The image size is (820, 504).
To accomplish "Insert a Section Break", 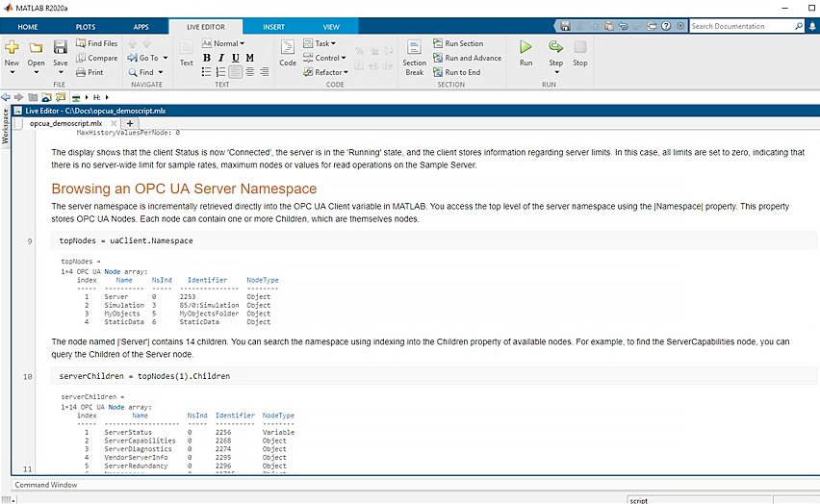I will pos(414,57).
